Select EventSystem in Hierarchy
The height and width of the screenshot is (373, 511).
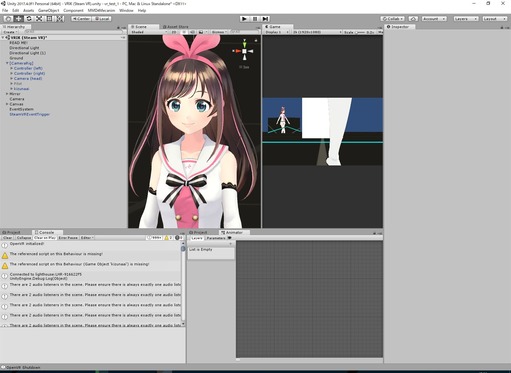pos(21,109)
